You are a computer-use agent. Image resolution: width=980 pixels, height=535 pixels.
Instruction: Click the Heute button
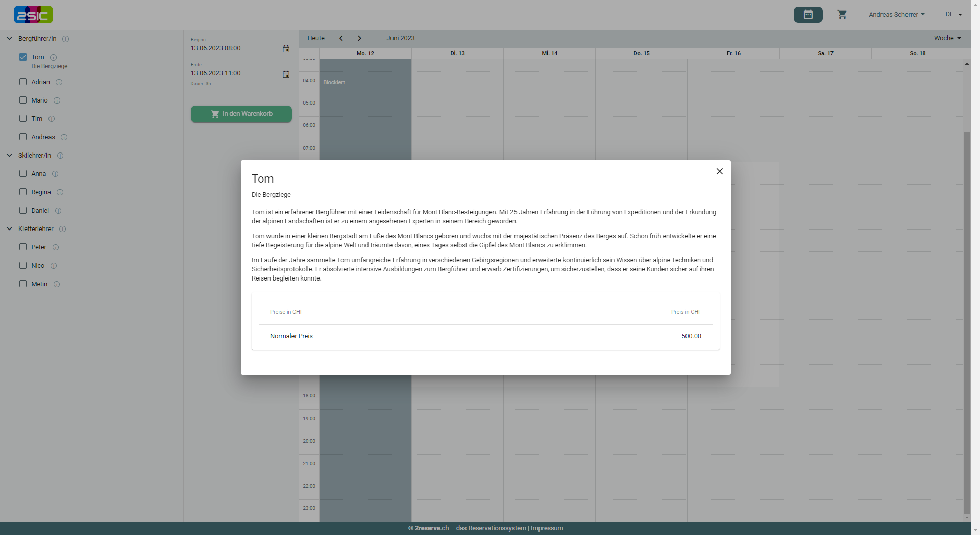(315, 38)
